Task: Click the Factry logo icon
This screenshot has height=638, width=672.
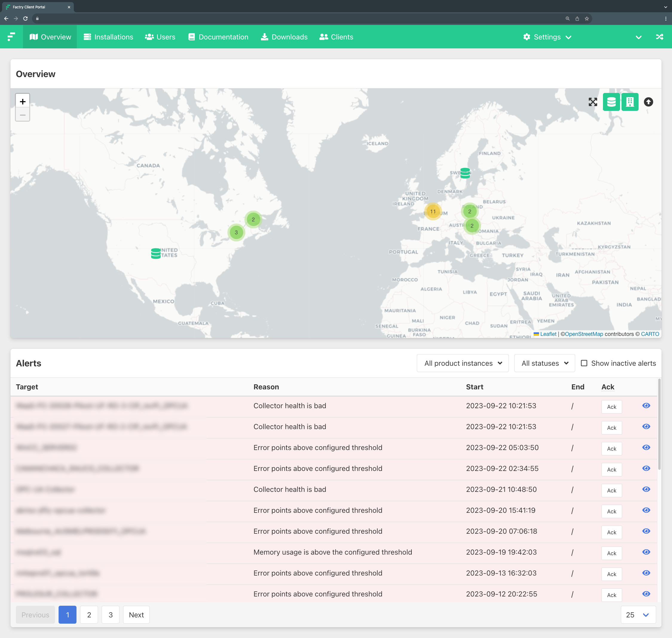Action: tap(11, 37)
